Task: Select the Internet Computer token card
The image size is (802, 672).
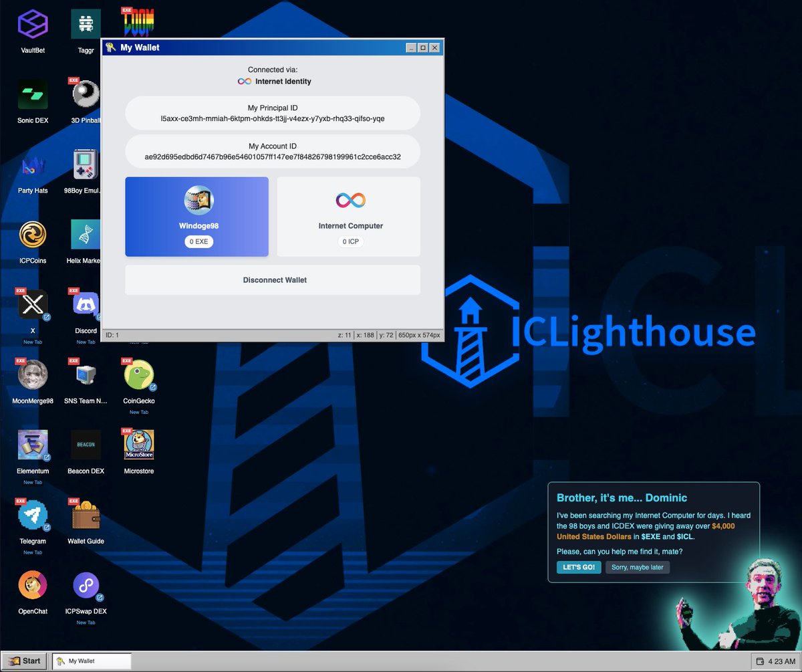Action: coord(348,217)
